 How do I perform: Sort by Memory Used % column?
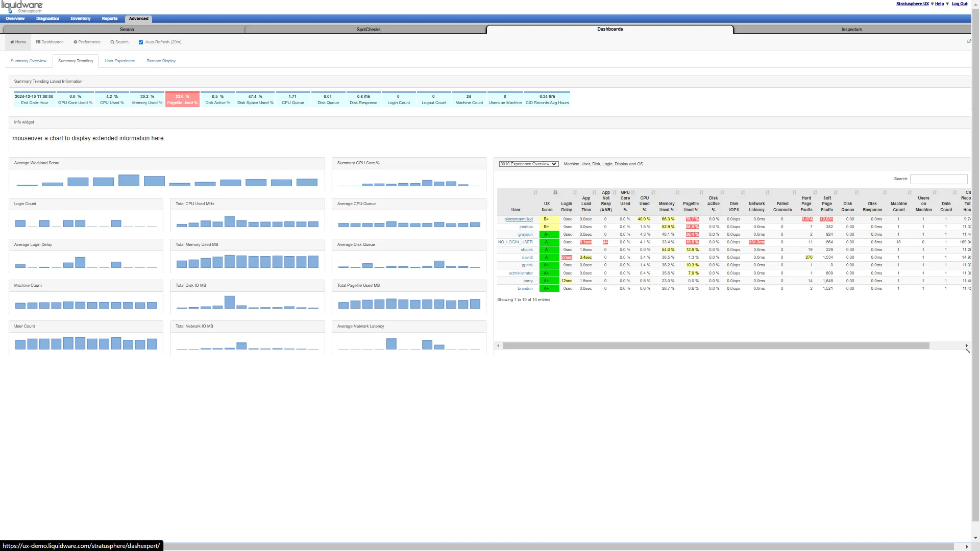(x=677, y=192)
